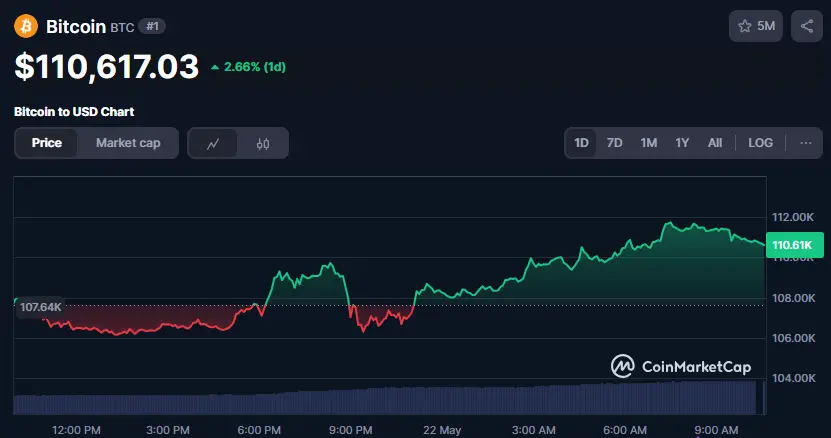The height and width of the screenshot is (438, 831).
Task: Switch to line chart view icon
Action: 213,143
